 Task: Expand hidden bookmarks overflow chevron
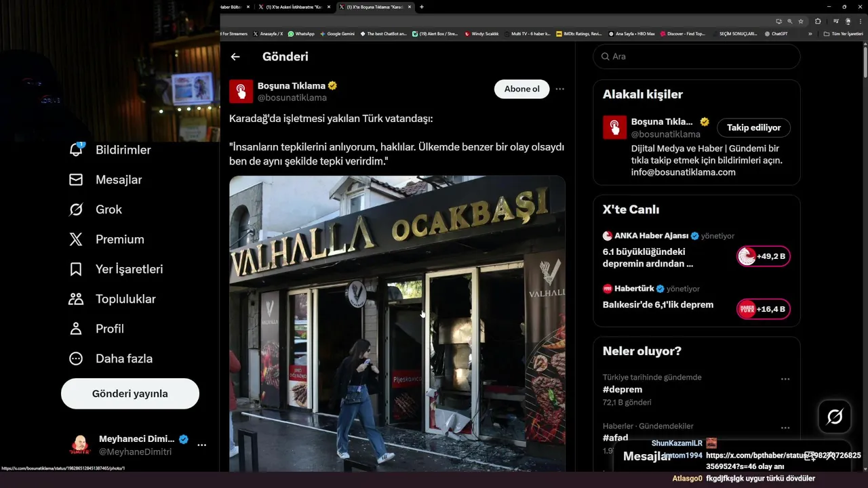[810, 33]
